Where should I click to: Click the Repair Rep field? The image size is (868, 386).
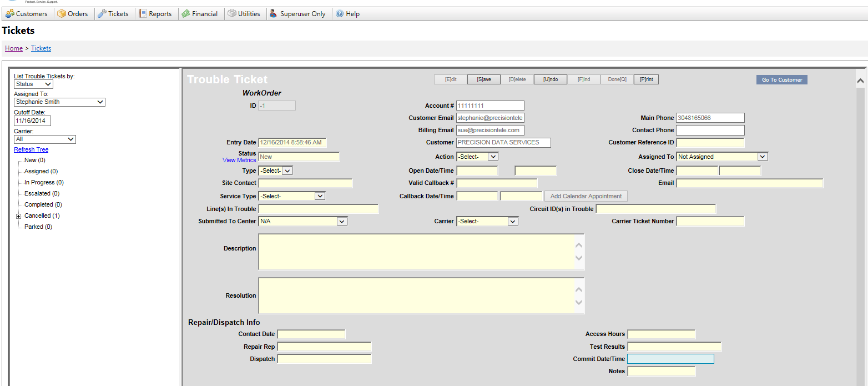coord(324,347)
